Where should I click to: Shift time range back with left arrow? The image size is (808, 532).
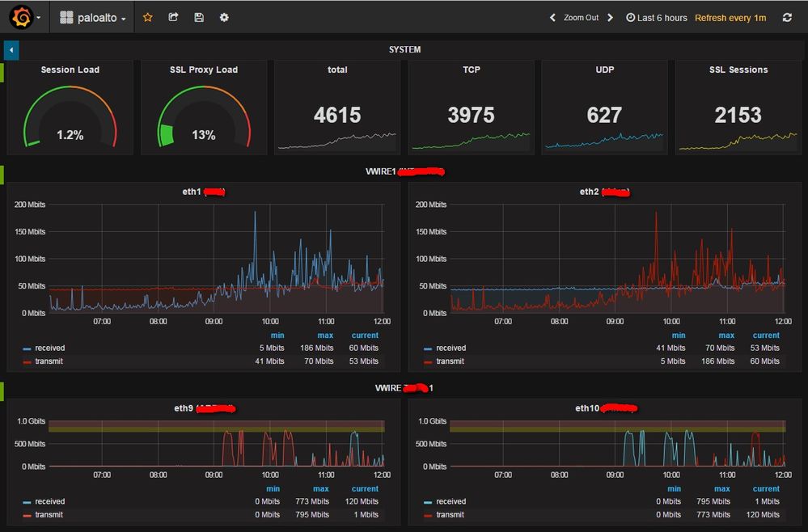pos(552,18)
